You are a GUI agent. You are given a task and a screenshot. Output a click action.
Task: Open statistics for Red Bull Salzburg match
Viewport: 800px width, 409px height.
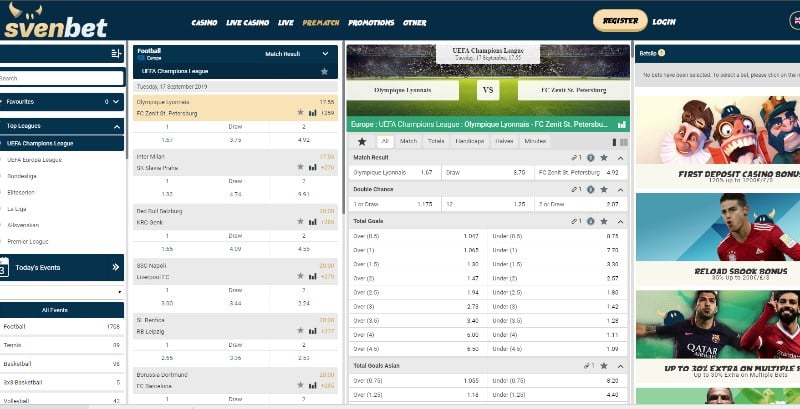click(x=313, y=221)
